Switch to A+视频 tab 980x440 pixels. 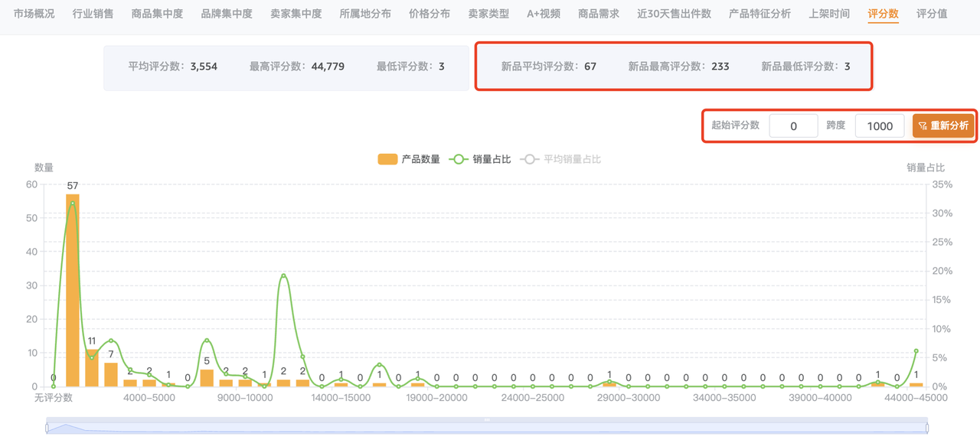click(x=544, y=14)
